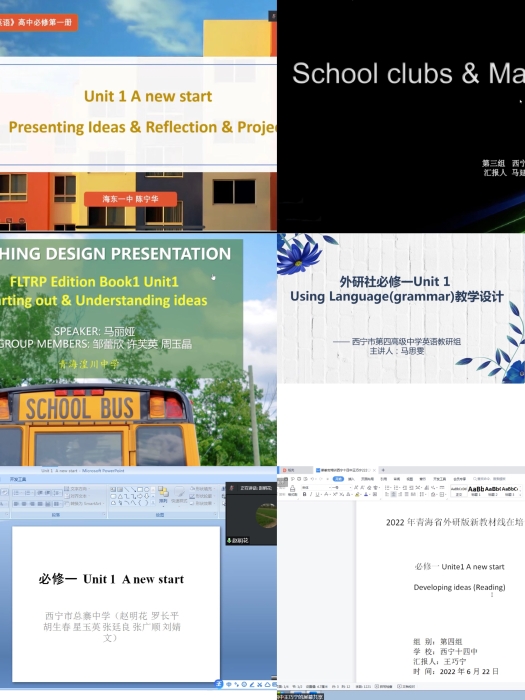
Task: Click the Quick Styles icon in PowerPoint ribbon
Action: [x=179, y=494]
